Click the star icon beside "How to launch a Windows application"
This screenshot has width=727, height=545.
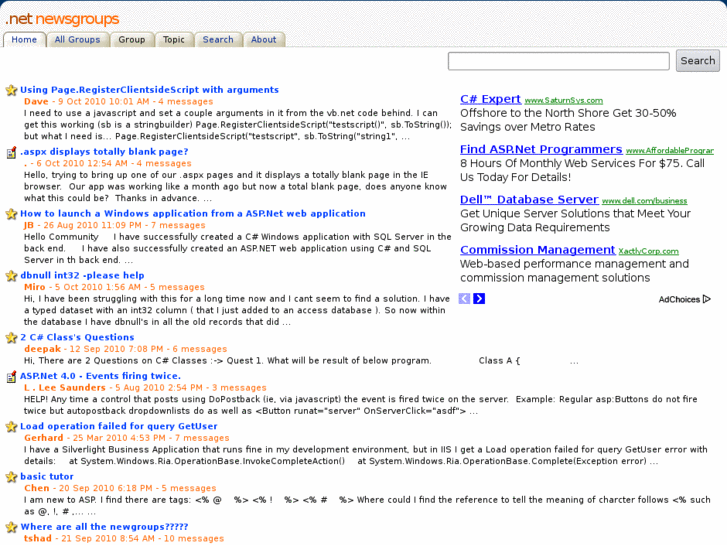tap(12, 214)
